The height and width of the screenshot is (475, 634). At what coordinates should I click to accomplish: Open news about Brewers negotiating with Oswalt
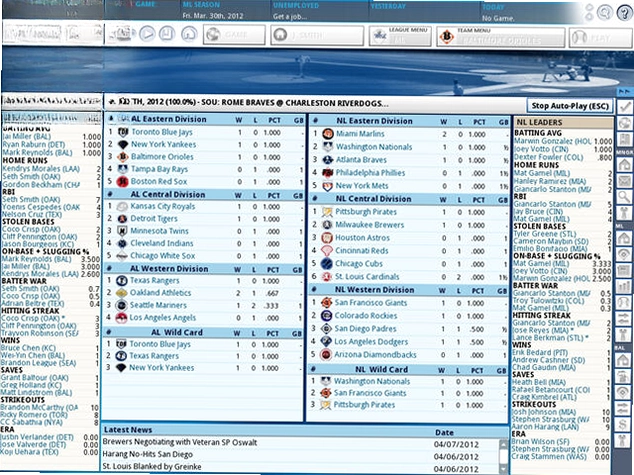click(180, 442)
